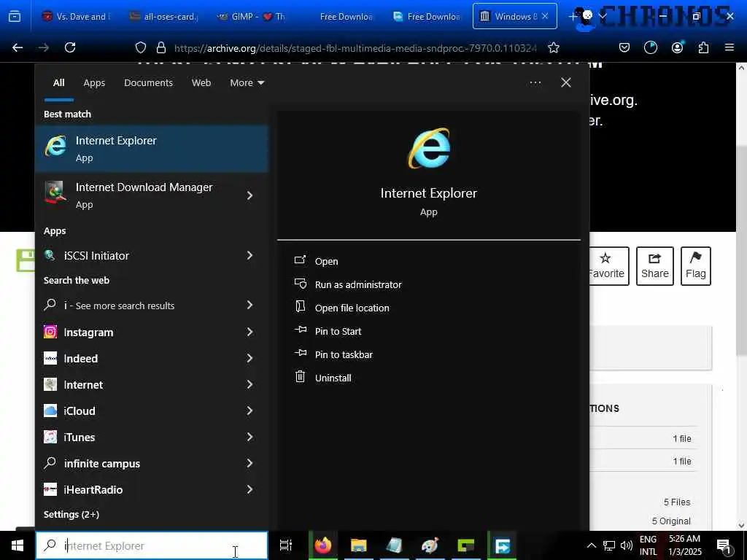Open Firefox View tab icon

[15, 17]
